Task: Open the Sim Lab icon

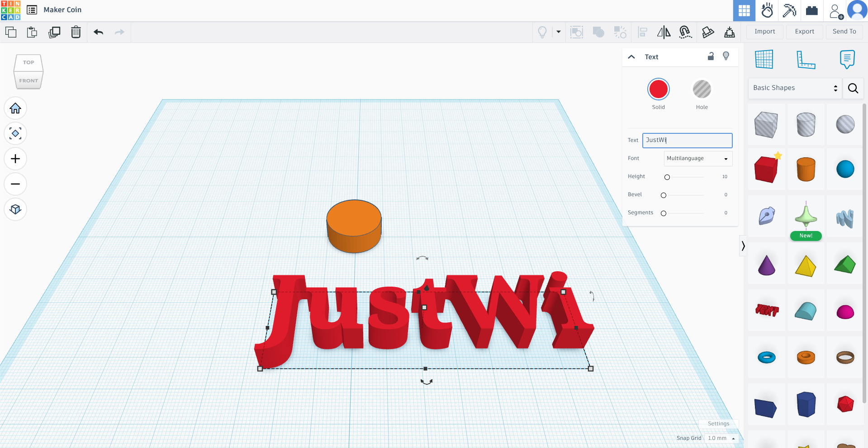Action: click(x=767, y=10)
